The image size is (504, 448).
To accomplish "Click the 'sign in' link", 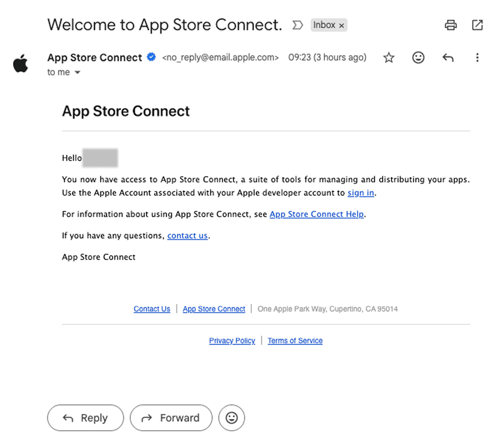I will coord(360,192).
